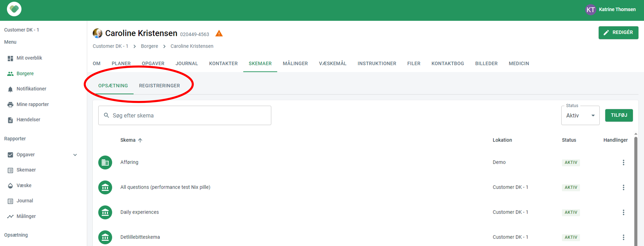Click the Daily experiences schema icon

click(105, 212)
